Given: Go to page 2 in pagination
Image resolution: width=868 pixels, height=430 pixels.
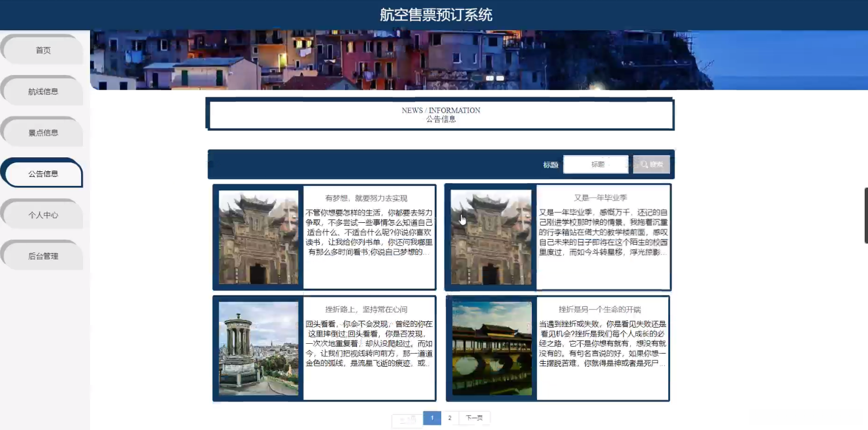Looking at the screenshot, I should pyautogui.click(x=450, y=418).
